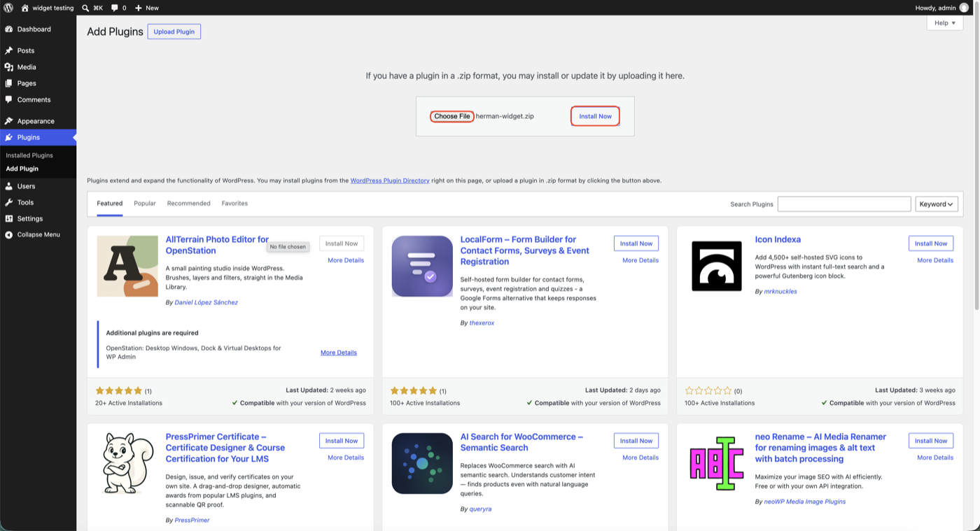
Task: Open the search magnifier in admin bar
Action: coord(85,8)
